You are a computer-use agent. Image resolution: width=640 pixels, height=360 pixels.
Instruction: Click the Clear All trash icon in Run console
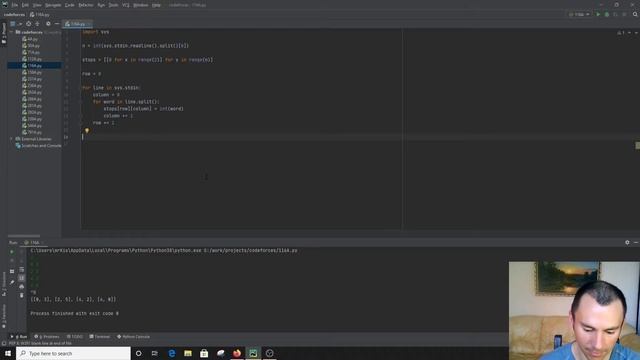pyautogui.click(x=21, y=295)
